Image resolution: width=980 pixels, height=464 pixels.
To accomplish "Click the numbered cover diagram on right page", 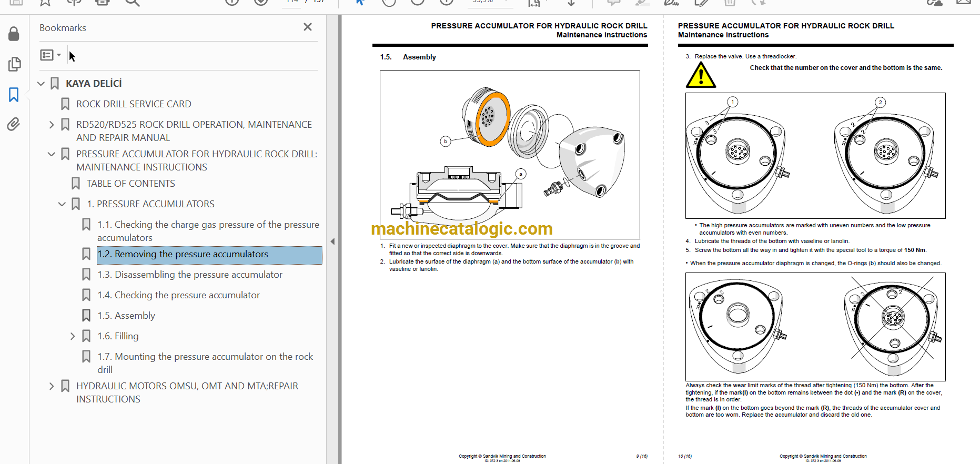I will coord(815,156).
